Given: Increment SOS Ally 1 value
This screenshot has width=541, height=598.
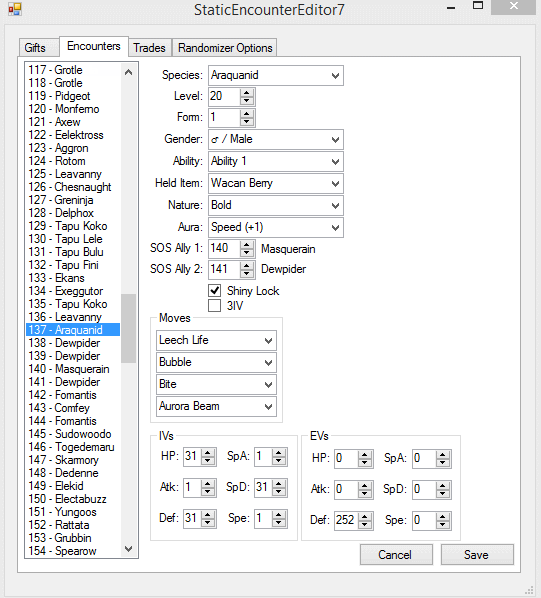Looking at the screenshot, I should click(247, 245).
